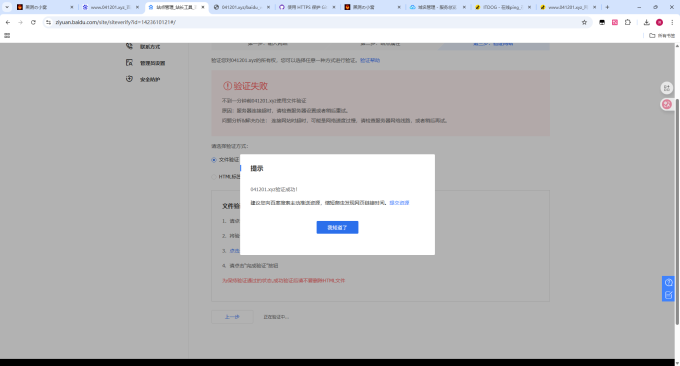
Task: Switch to the 站点管理 tab
Action: click(176, 7)
